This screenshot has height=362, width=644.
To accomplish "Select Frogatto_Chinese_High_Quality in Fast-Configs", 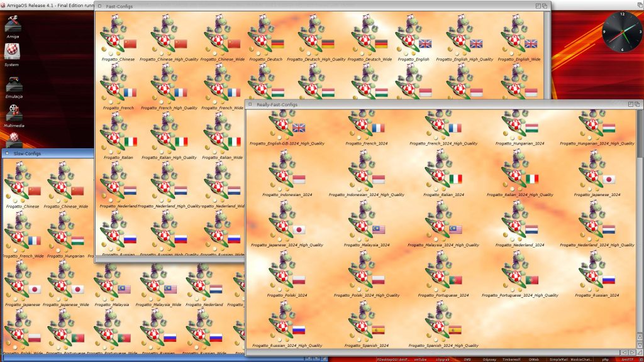I will [x=169, y=38].
